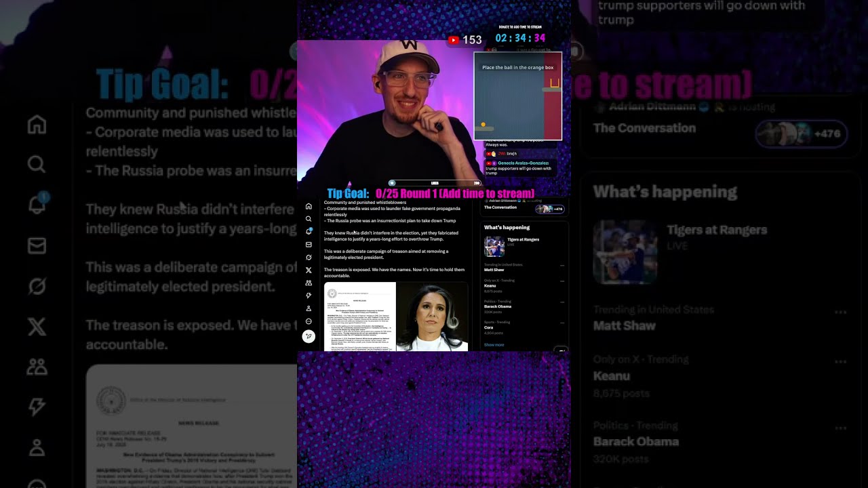The image size is (868, 488).
Task: Open Cora's three-dot menu in sharp trends panel
Action: (x=562, y=323)
